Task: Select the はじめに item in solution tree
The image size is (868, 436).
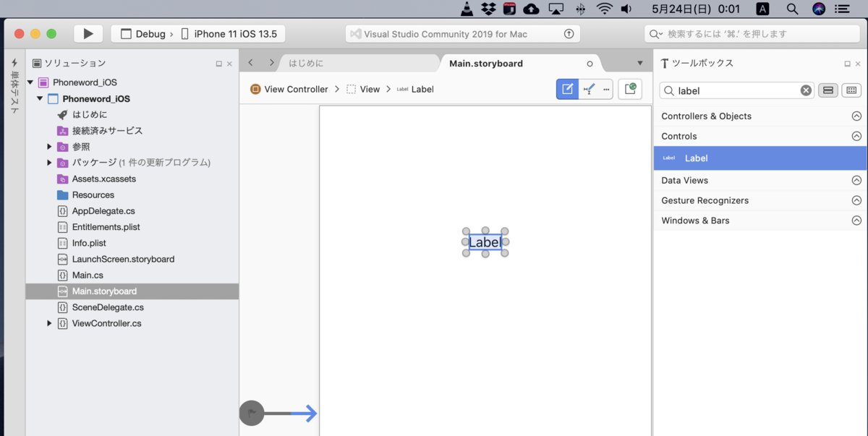Action: coord(90,115)
